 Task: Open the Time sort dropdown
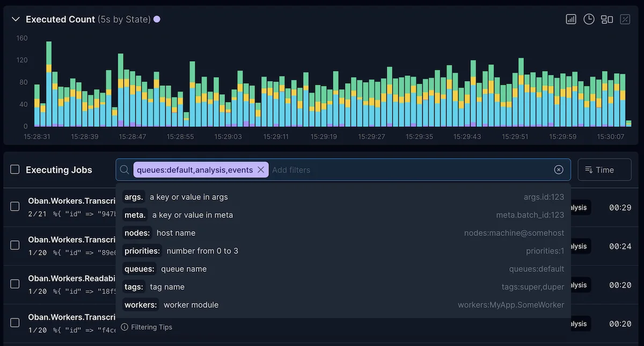604,169
